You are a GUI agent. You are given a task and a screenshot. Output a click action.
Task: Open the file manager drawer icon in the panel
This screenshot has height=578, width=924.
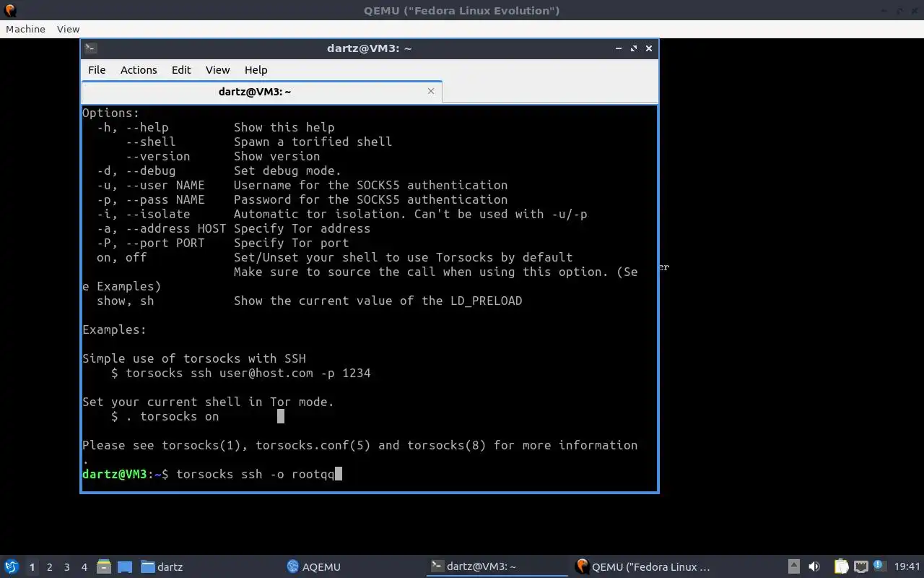click(103, 566)
